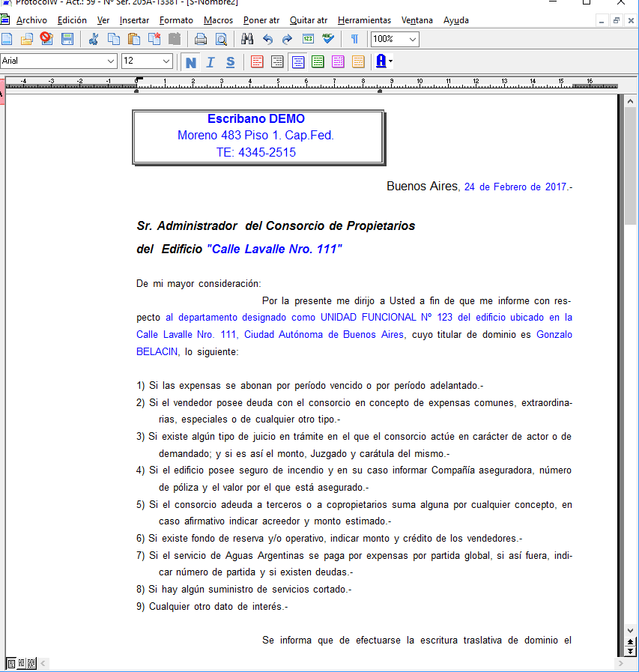Image resolution: width=639 pixels, height=672 pixels.
Task: Paste from clipboard using the toolbar icon
Action: pos(133,39)
